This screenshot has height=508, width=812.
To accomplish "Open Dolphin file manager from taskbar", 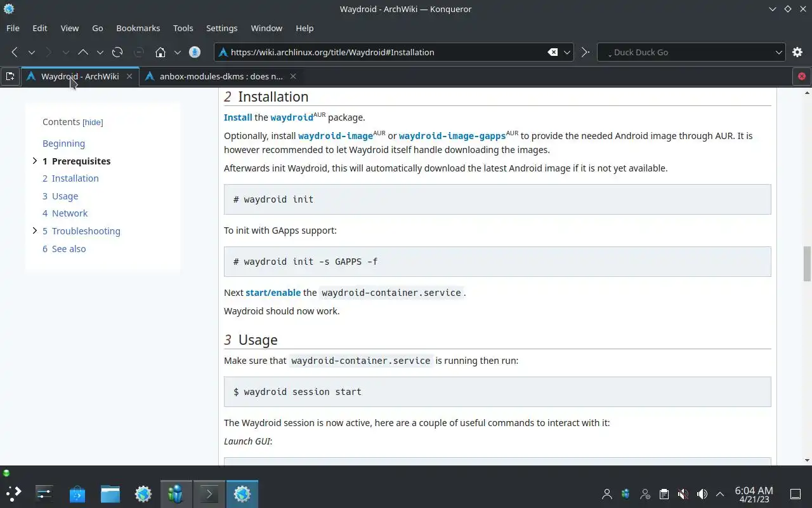I will pyautogui.click(x=110, y=493).
